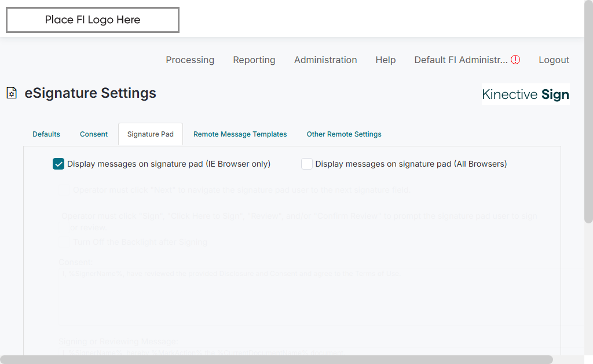Uncheck Display messages on signature pad (IE Browser only)
Image resolution: width=593 pixels, height=364 pixels.
(x=58, y=164)
